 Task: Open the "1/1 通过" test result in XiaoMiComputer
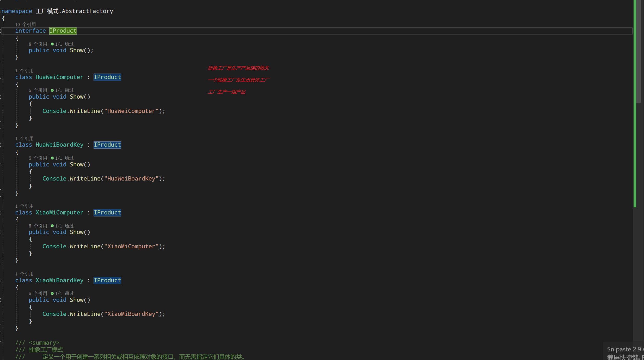click(x=64, y=226)
